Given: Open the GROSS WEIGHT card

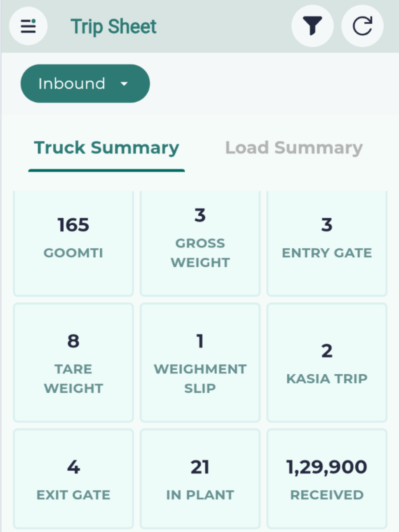Looking at the screenshot, I should click(x=200, y=244).
